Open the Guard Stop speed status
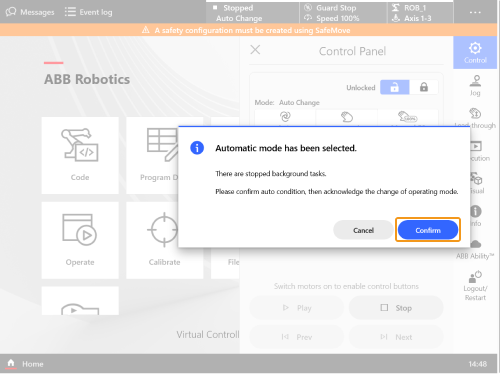The image size is (500, 374). point(343,13)
